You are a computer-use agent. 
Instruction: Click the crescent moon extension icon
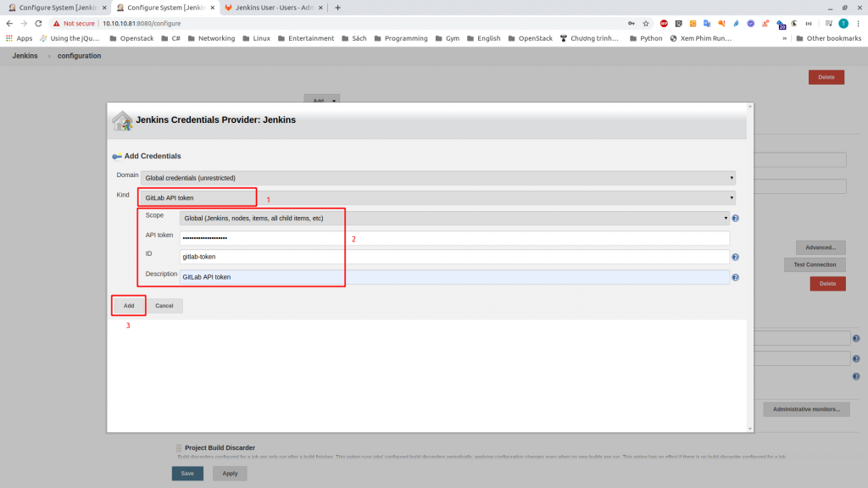pos(793,23)
